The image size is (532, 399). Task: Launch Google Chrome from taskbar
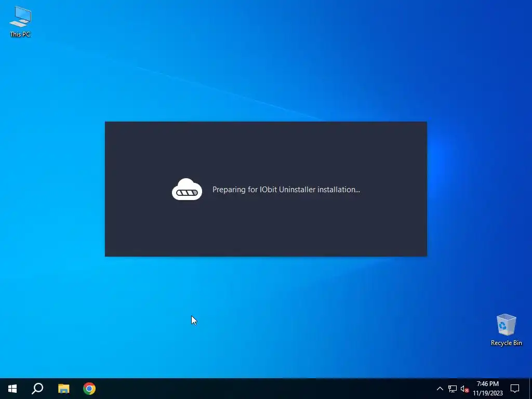[89, 389]
